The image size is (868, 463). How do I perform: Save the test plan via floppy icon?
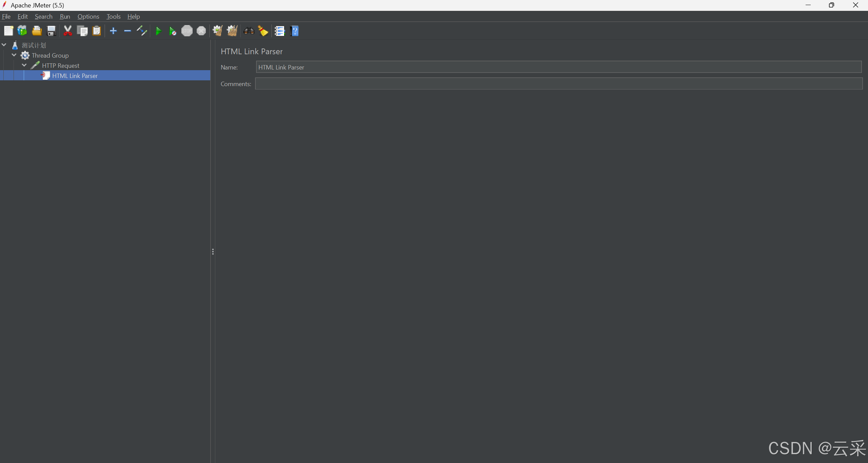(x=51, y=31)
